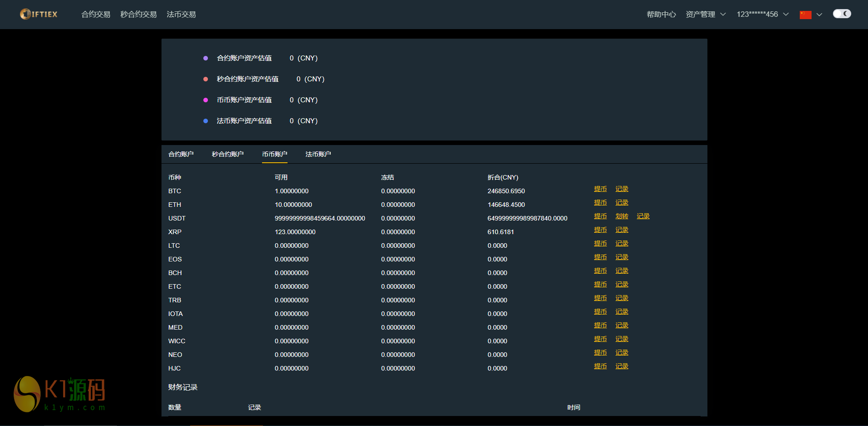Click 划转 transfer link for USDT
The height and width of the screenshot is (426, 868).
(621, 216)
